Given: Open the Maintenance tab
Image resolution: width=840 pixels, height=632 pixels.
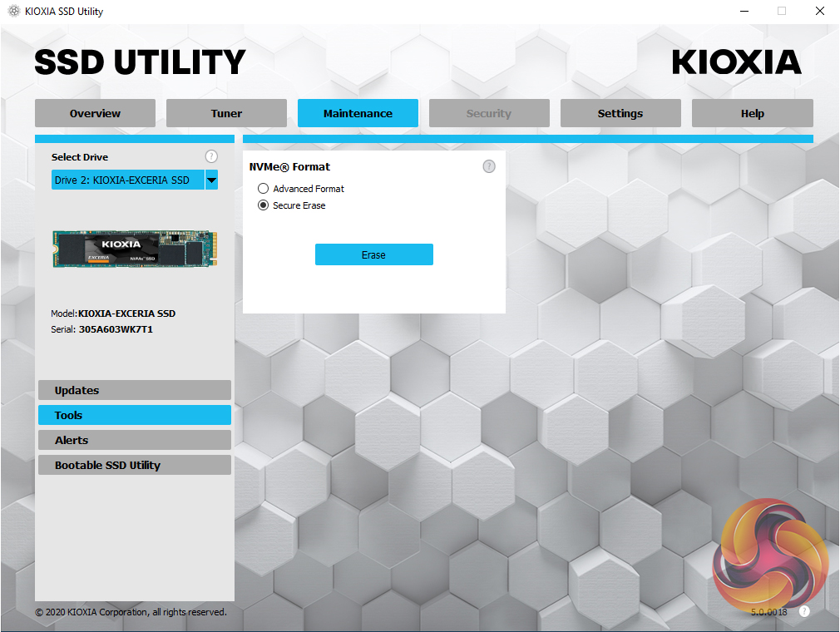Looking at the screenshot, I should (x=358, y=113).
